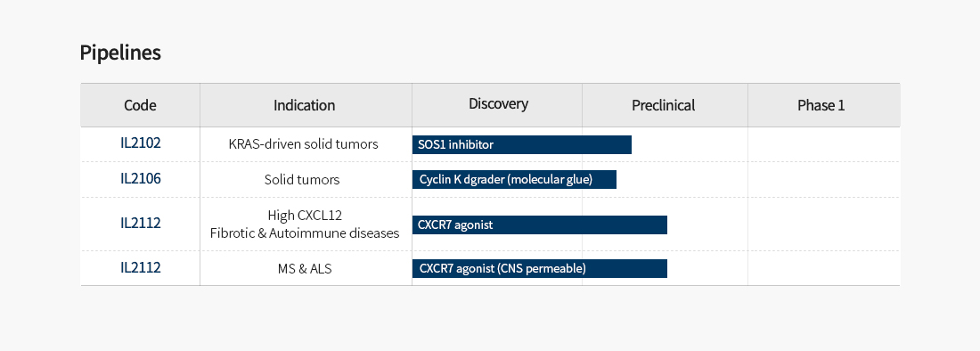Open the IL2102 code link
Viewport: 980px width, 351px height.
[140, 143]
